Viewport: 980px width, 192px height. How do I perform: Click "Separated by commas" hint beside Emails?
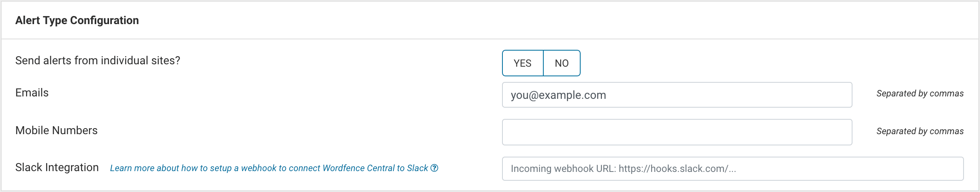click(919, 94)
